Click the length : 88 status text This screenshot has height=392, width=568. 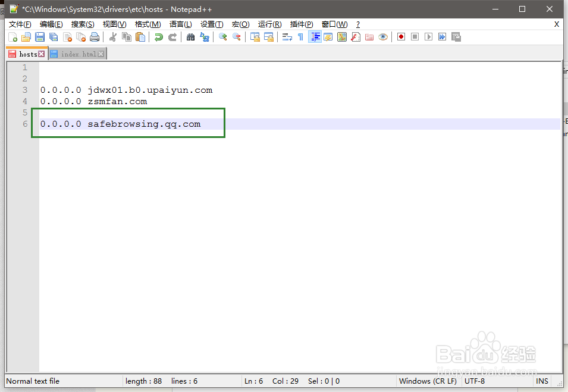pos(143,381)
